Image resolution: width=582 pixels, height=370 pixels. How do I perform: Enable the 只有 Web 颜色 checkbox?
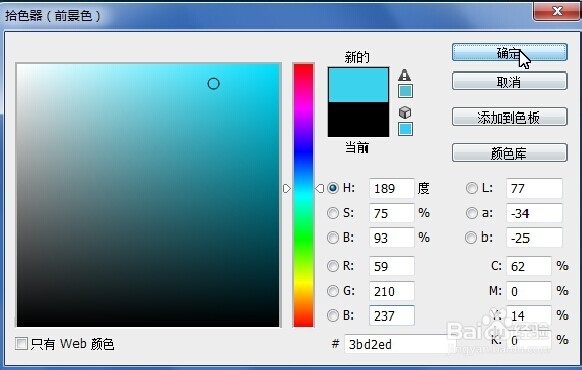22,344
